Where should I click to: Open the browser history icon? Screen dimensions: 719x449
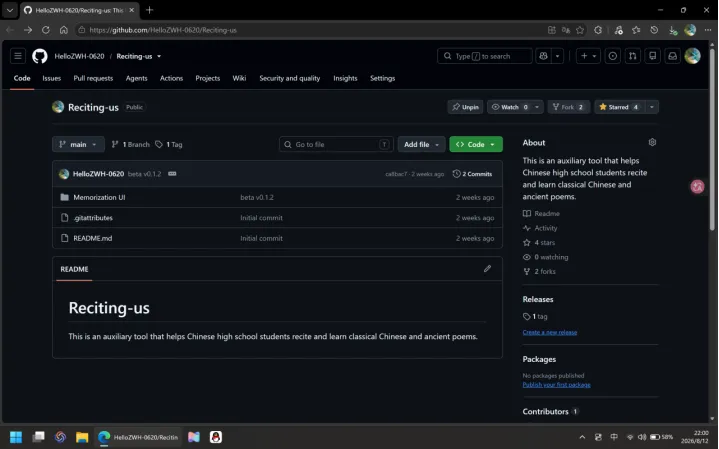[x=654, y=30]
